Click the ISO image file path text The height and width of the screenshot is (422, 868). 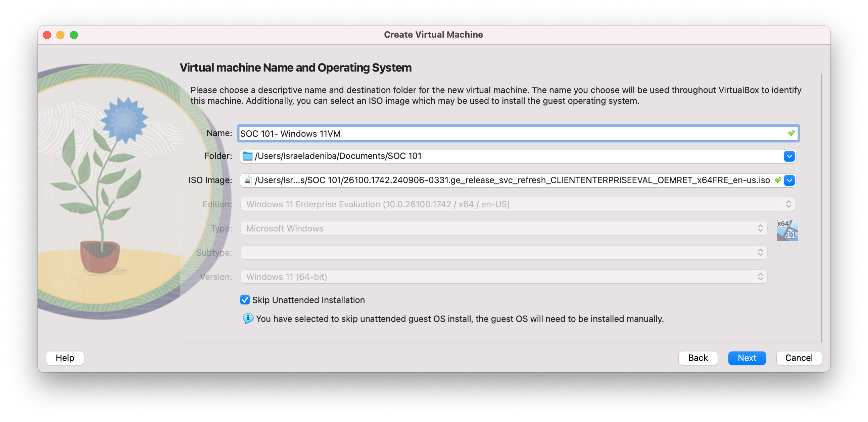click(512, 180)
